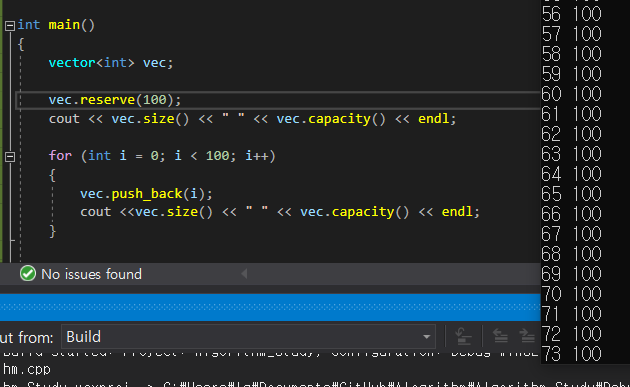
Task: Click the scroll left arrow in editor footer
Action: [x=244, y=274]
